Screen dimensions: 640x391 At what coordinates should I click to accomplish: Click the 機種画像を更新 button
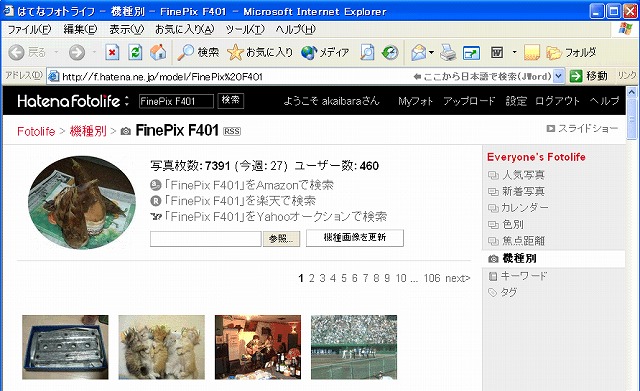355,238
